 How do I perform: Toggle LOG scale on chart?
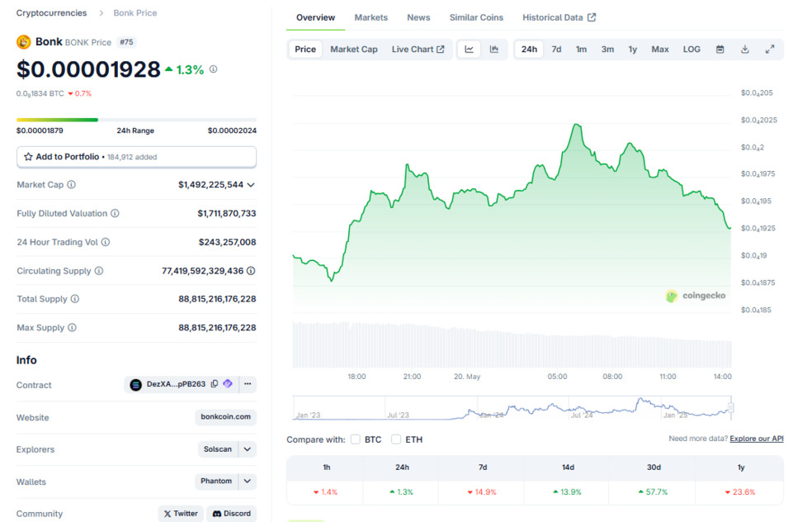692,50
